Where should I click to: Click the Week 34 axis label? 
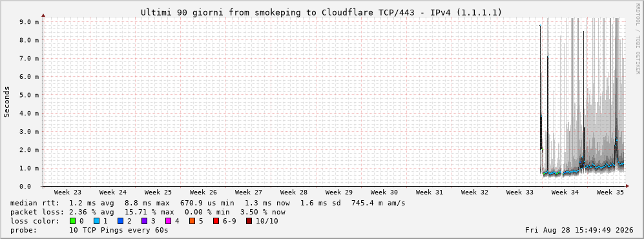point(565,192)
